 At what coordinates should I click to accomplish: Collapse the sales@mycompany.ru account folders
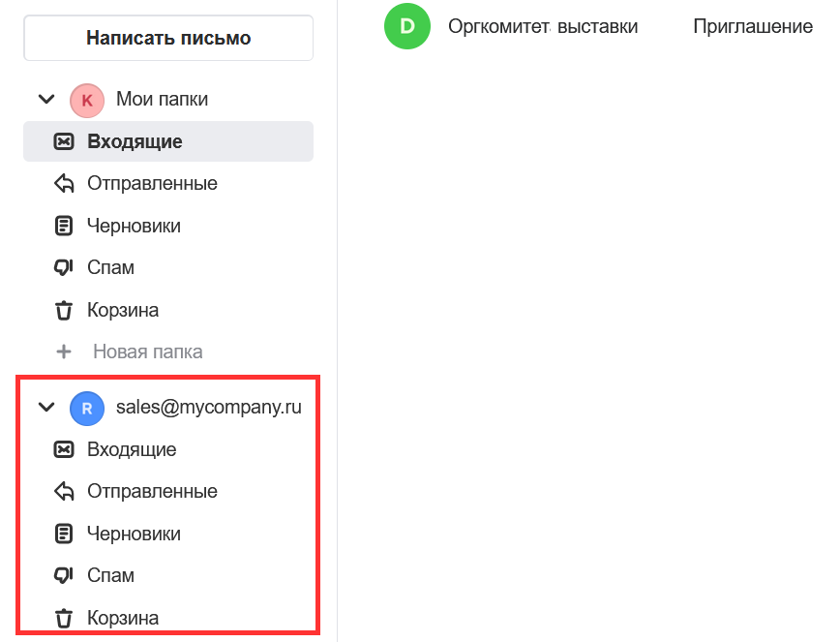(x=45, y=408)
